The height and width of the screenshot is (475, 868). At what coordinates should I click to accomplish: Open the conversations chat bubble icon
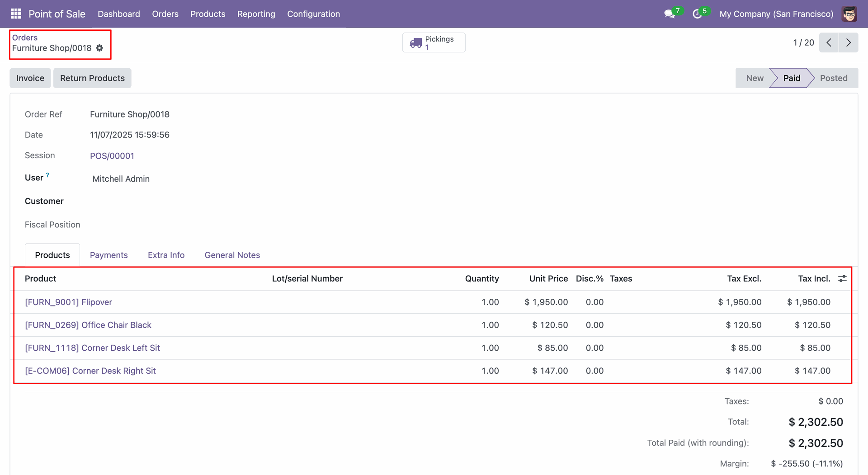(x=669, y=14)
